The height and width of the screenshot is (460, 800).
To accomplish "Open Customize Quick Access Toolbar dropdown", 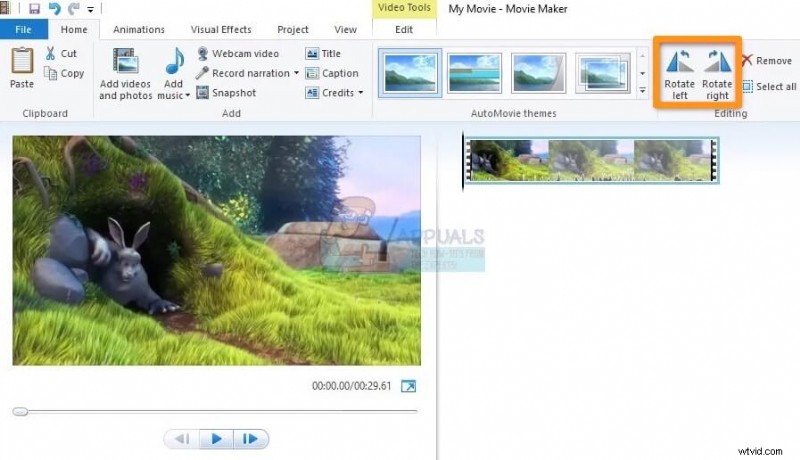I will [x=90, y=9].
